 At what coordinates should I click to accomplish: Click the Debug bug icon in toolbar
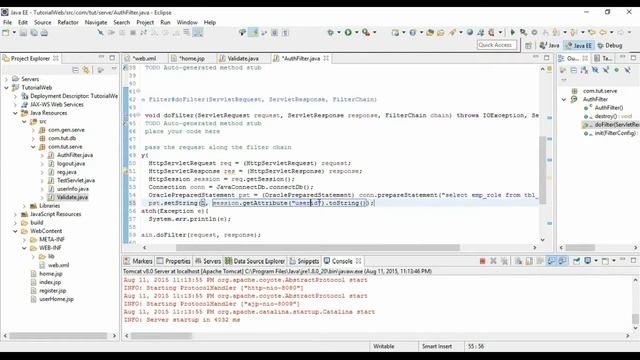330,33
